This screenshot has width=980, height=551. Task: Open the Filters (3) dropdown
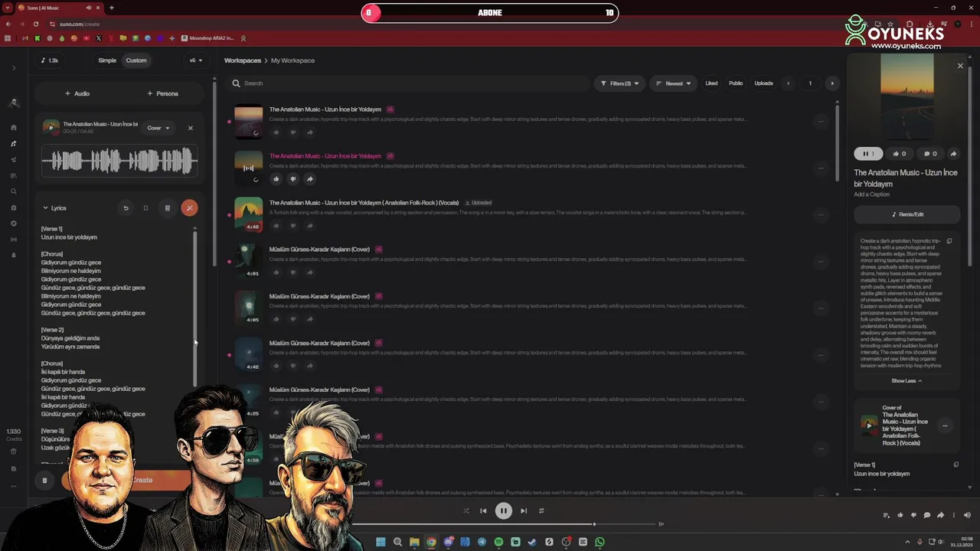tap(619, 83)
